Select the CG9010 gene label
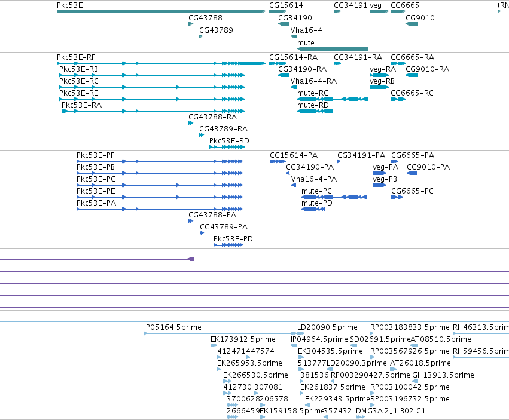Viewport: 509px width, 420px height. 420,17
